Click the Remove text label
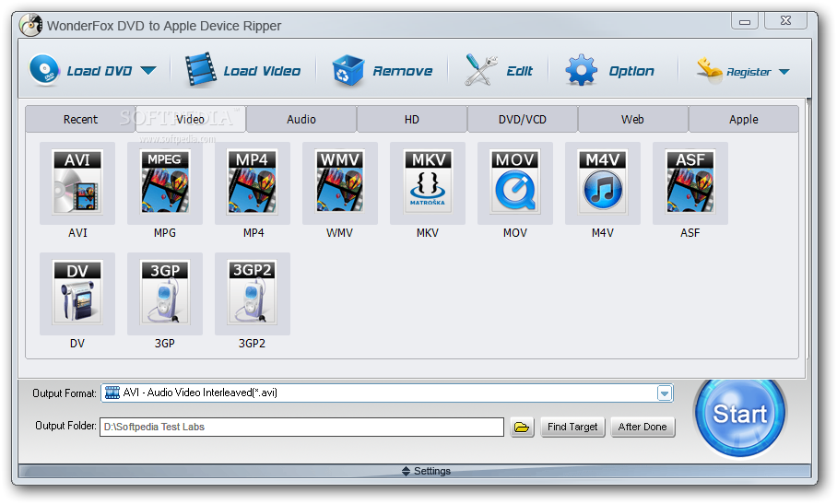The height and width of the screenshot is (504, 837). coord(403,71)
